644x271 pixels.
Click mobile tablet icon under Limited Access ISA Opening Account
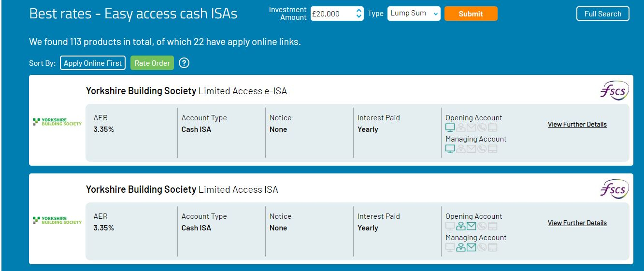pos(492,226)
